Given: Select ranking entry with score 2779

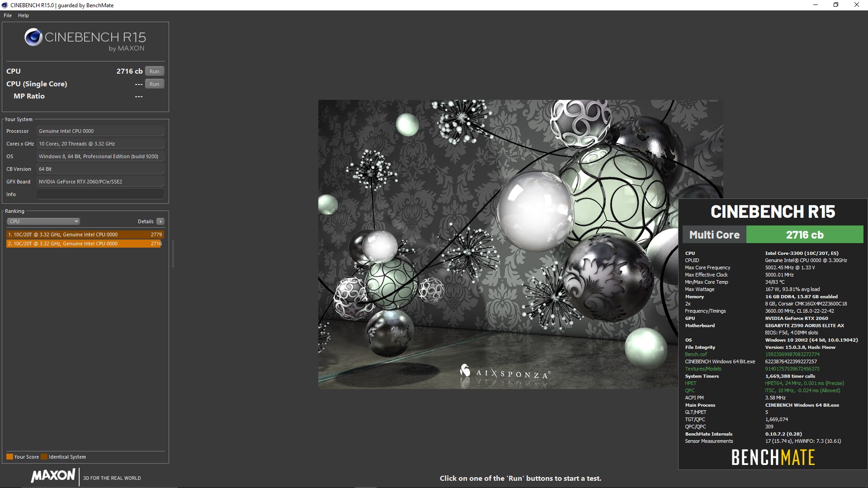Looking at the screenshot, I should tap(85, 235).
